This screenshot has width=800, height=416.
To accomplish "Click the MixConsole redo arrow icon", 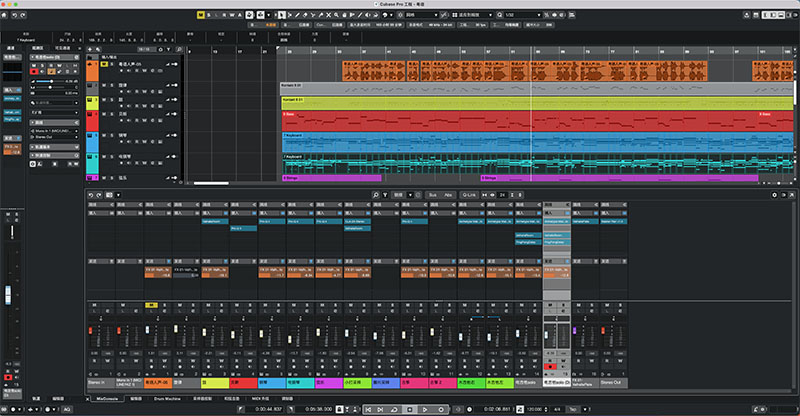I will tap(99, 195).
